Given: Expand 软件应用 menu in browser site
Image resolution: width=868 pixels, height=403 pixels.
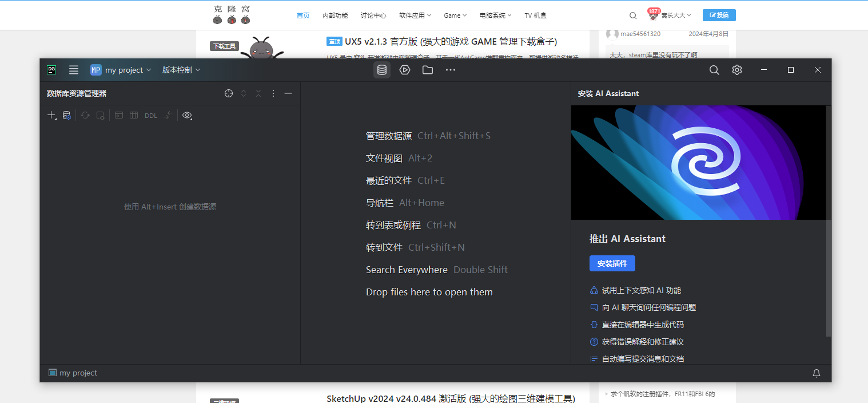Looking at the screenshot, I should click(x=415, y=15).
